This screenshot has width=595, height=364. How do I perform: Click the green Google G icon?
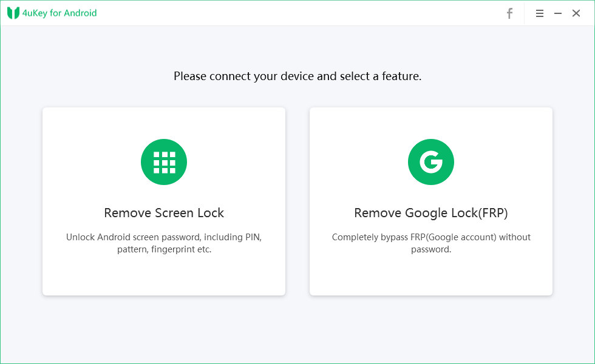(x=431, y=162)
